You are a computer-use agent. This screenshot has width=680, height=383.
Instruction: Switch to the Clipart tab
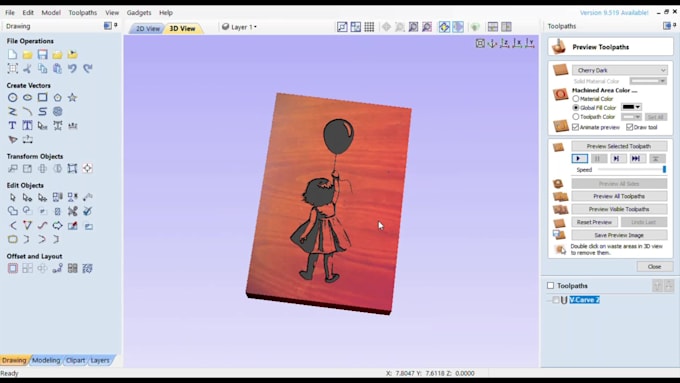[x=75, y=360]
